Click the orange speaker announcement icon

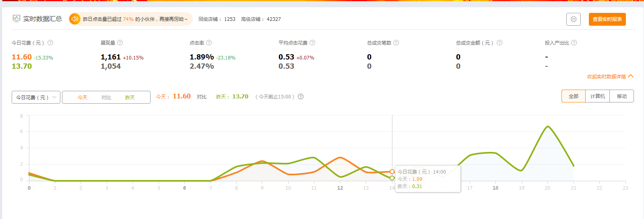click(x=75, y=19)
